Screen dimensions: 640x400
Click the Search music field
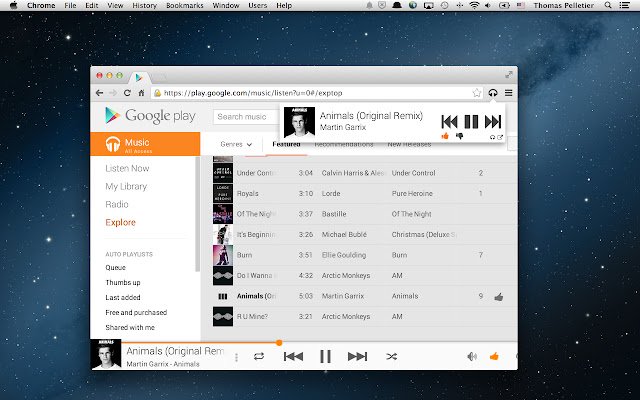point(246,117)
